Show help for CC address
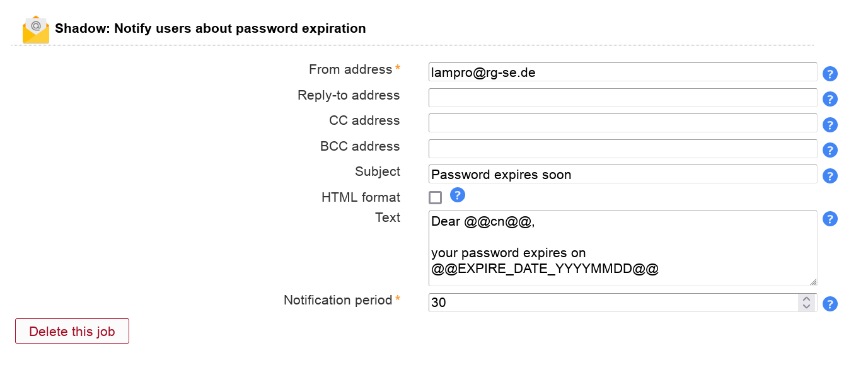The width and height of the screenshot is (868, 365). coord(830,125)
